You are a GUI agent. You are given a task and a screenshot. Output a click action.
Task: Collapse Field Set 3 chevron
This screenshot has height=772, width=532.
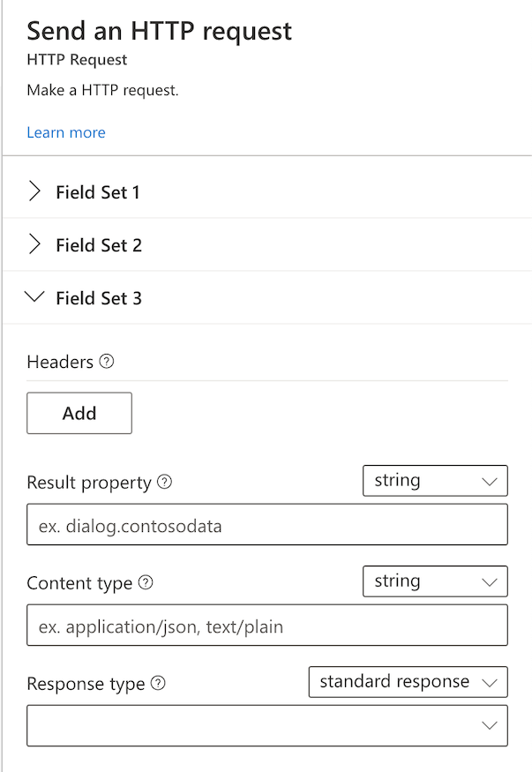35,297
